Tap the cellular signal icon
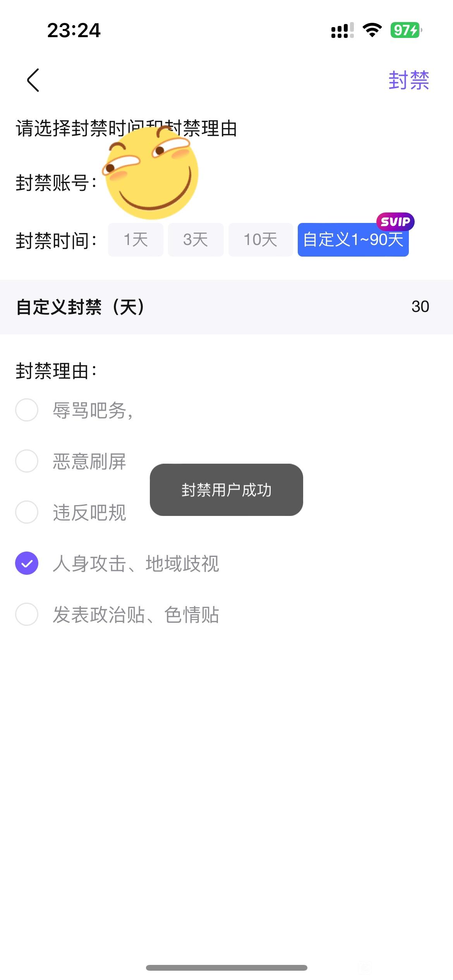This screenshot has width=453, height=980. (342, 30)
